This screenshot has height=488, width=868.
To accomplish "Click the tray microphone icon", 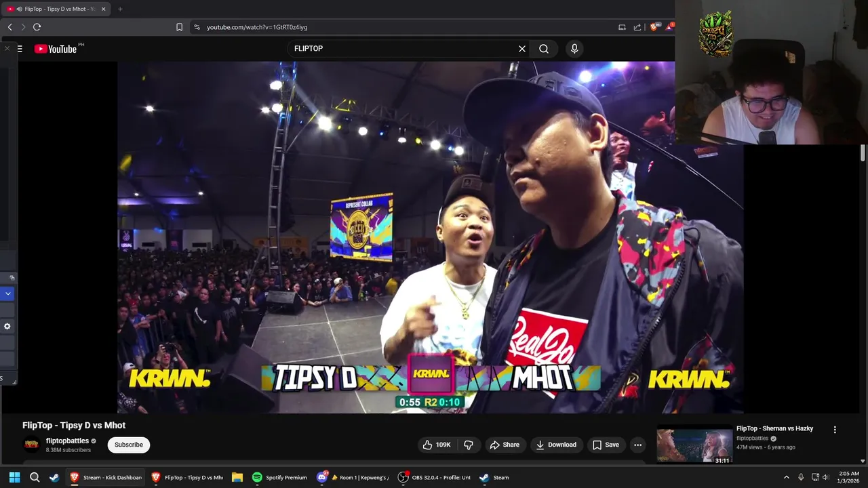I will click(801, 477).
